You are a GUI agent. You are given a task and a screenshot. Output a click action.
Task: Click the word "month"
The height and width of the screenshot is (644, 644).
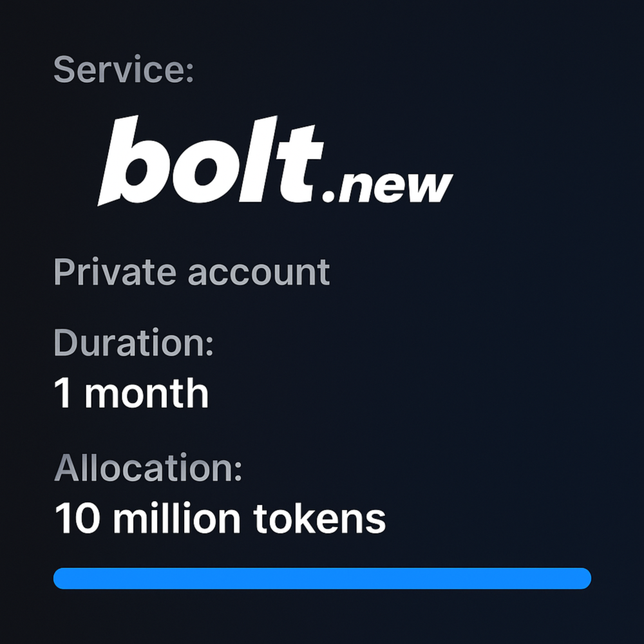click(147, 393)
